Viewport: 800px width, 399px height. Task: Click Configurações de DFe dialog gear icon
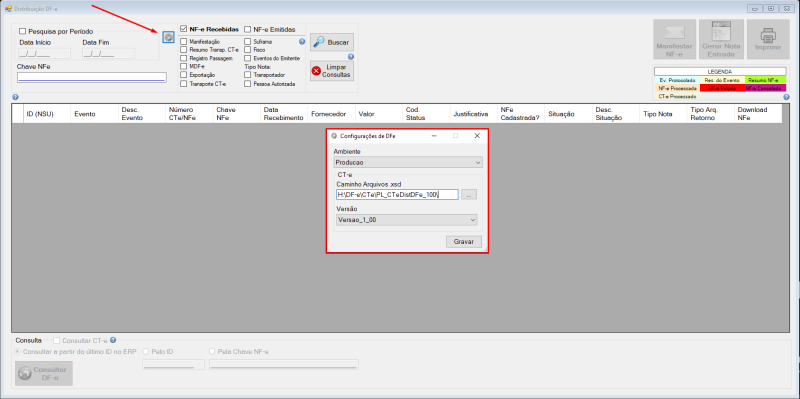click(x=334, y=136)
